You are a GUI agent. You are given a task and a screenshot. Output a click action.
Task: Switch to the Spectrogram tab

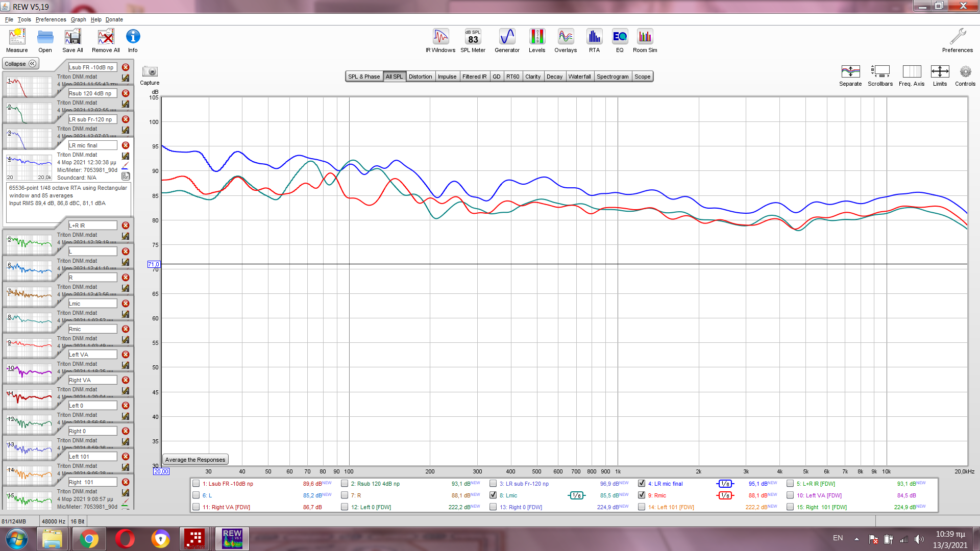[x=612, y=77]
